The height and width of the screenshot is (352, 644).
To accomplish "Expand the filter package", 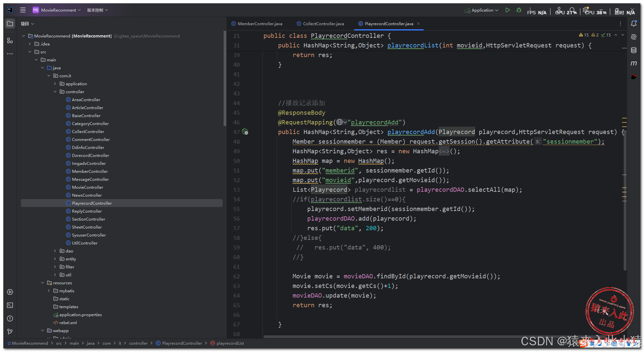I will tap(55, 267).
